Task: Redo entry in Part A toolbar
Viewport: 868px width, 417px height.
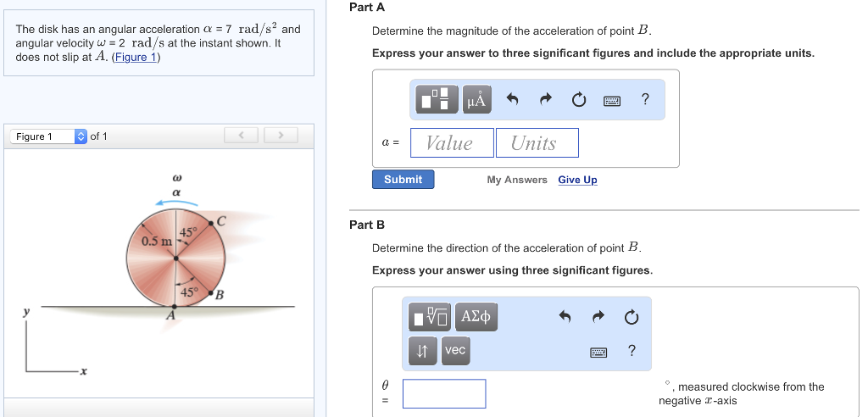Action: [545, 100]
